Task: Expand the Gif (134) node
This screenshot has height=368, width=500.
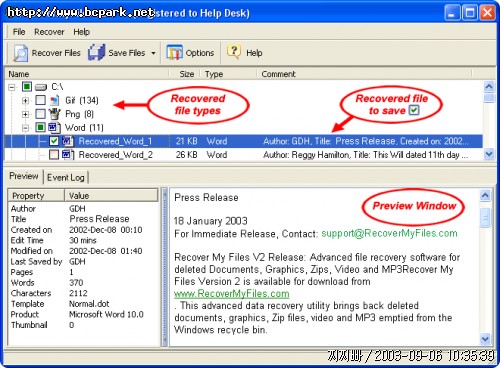Action: [25, 100]
